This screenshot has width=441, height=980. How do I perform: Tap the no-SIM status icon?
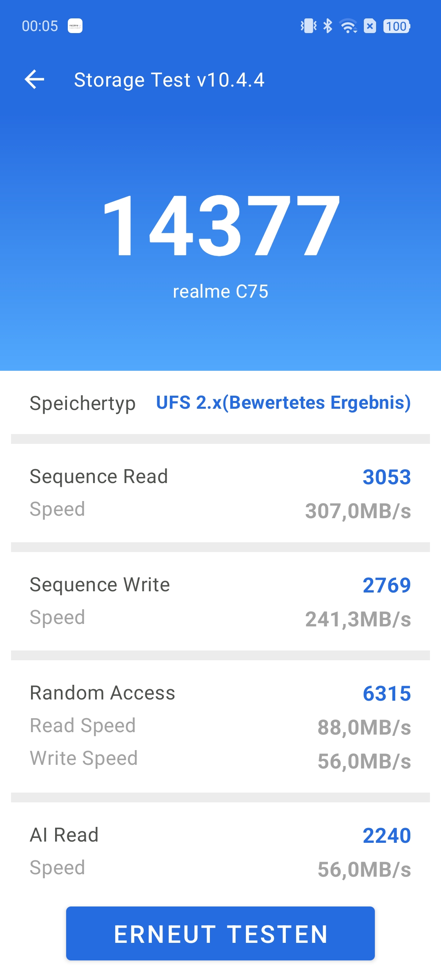tap(370, 26)
